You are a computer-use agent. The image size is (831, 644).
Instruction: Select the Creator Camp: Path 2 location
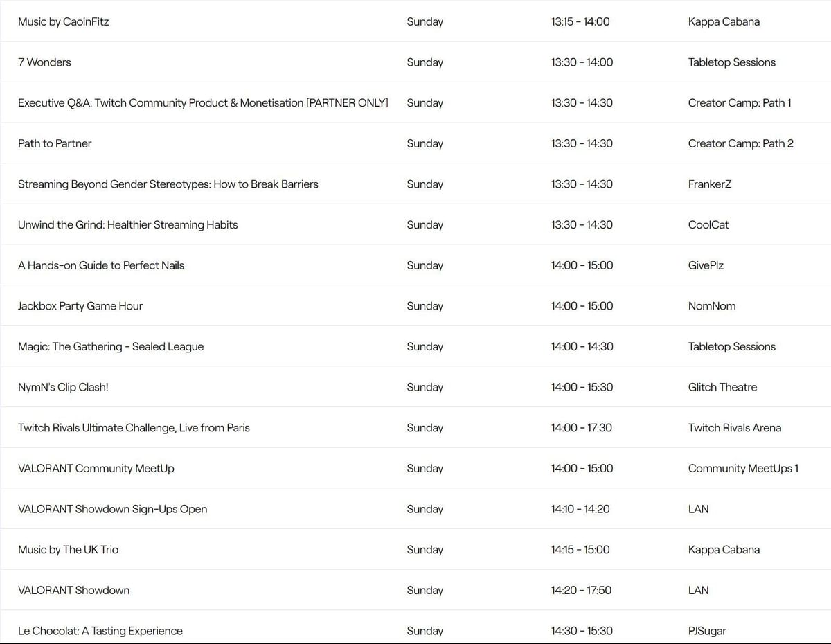pyautogui.click(x=740, y=143)
